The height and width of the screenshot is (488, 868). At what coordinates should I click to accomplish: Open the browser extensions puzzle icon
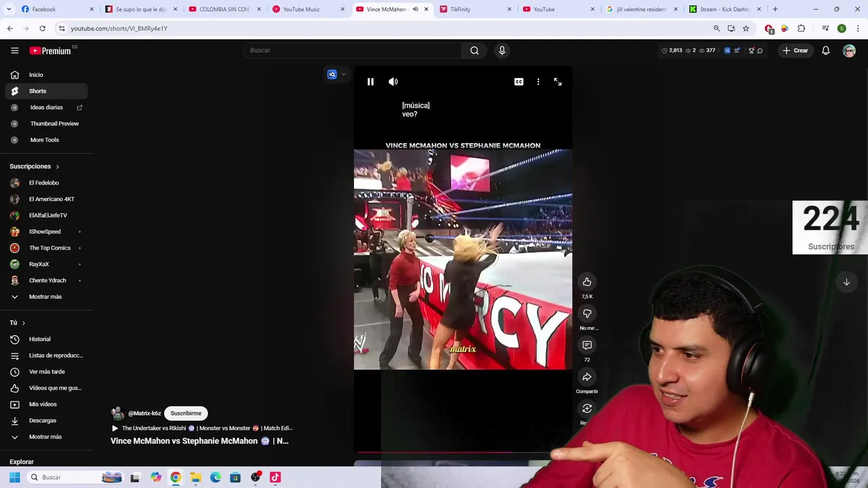801,28
